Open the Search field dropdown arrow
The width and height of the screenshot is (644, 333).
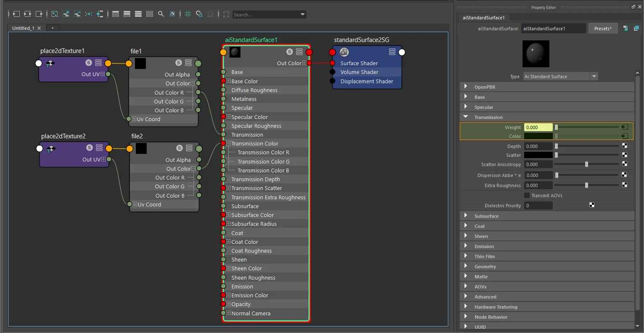point(303,14)
